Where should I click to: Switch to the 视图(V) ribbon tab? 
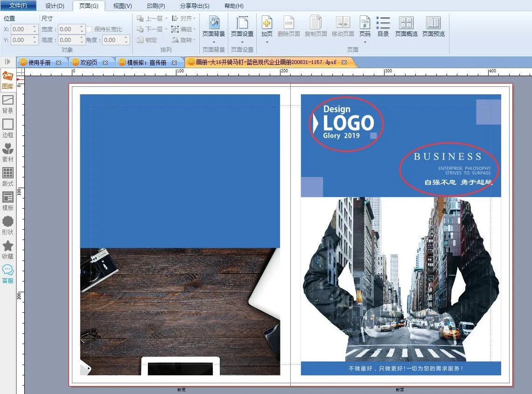point(122,6)
